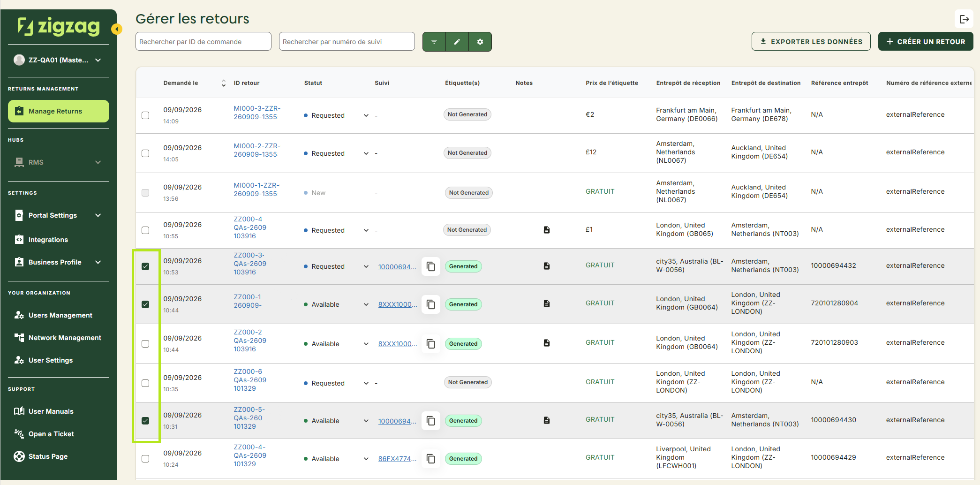
Task: Open return ID MI000-1-ZZR-260909-1355 link
Action: click(x=256, y=189)
